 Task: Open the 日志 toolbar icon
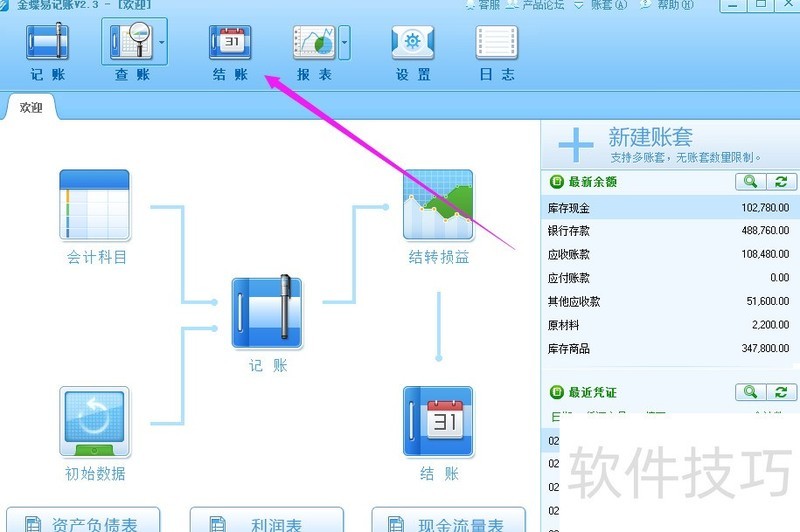tap(496, 42)
